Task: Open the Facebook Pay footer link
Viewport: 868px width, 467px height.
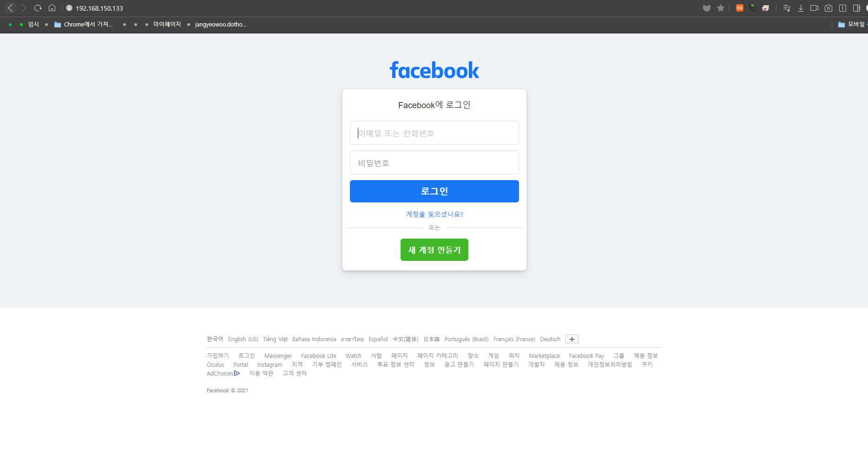Action: click(586, 356)
